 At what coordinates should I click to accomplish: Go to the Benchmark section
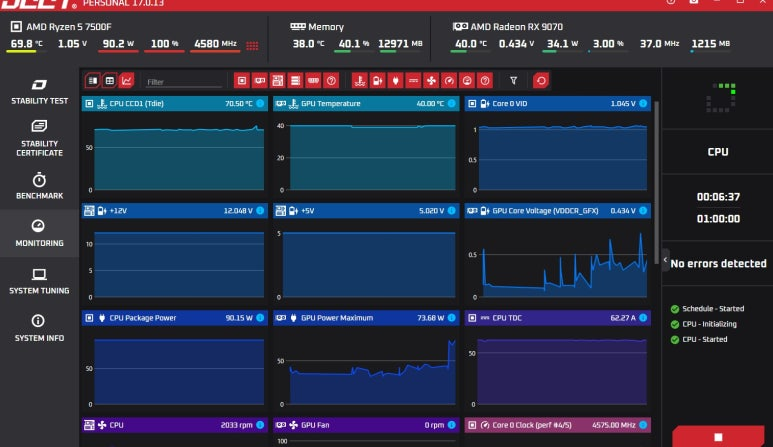[39, 186]
